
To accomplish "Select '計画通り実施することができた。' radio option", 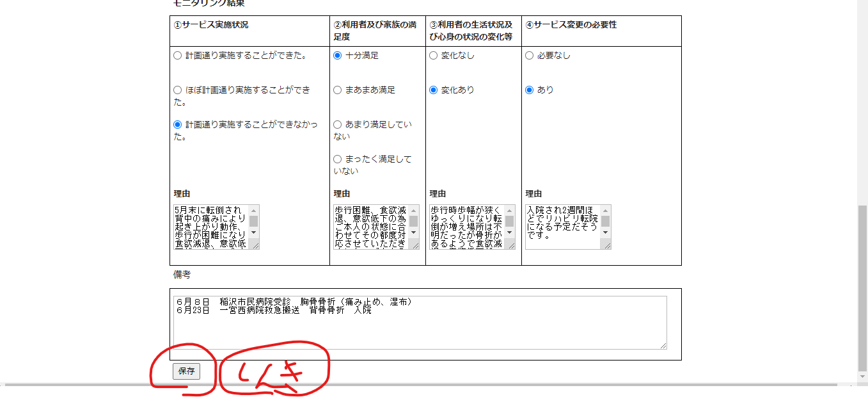I will click(x=178, y=56).
